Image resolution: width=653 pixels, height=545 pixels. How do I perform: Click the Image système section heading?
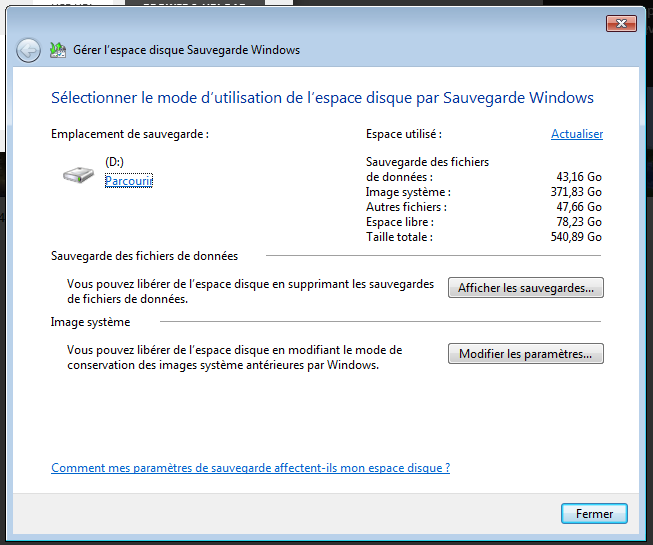tap(90, 322)
